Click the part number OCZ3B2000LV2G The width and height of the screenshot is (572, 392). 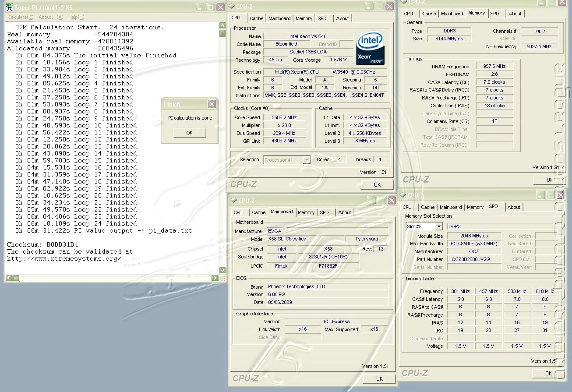coord(474,259)
